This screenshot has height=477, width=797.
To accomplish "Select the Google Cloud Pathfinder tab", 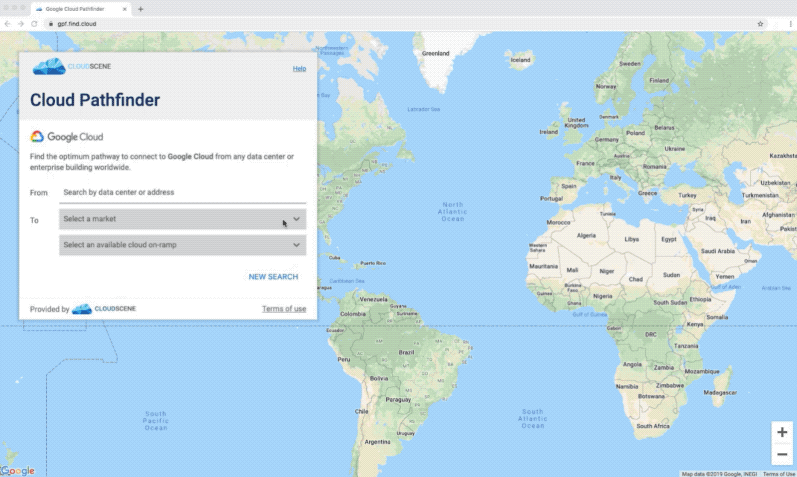I will tap(81, 9).
